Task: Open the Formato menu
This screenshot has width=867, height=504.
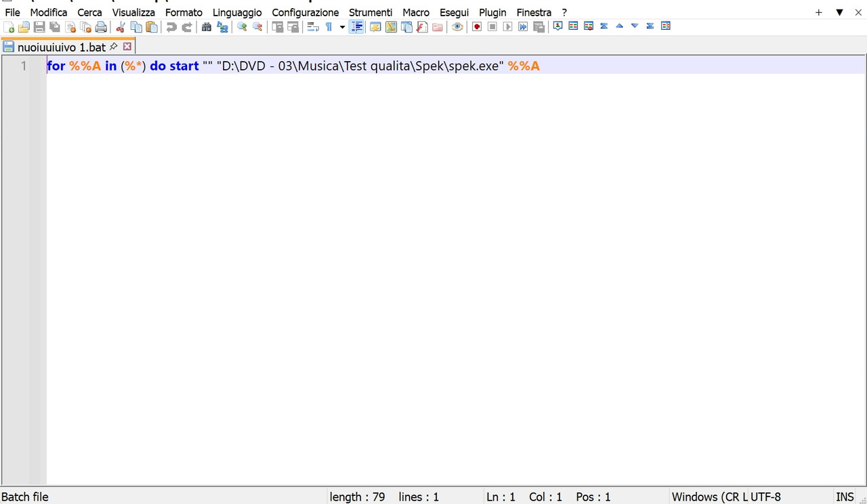Action: [184, 12]
